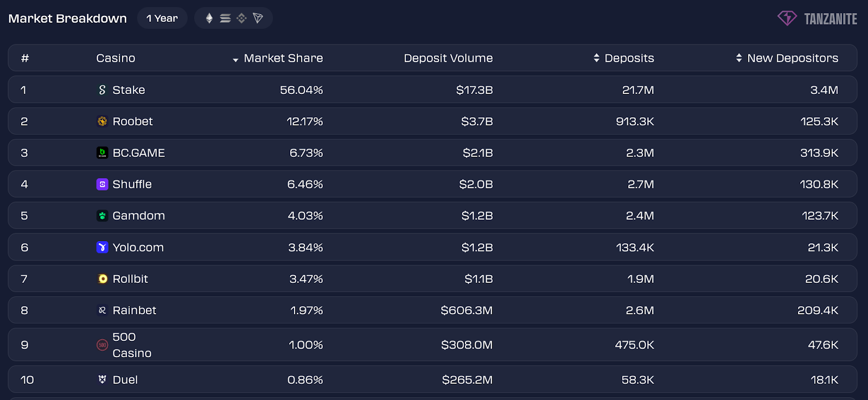Select the BNB Chain filter icon
Viewport: 868px width, 400px height.
click(x=241, y=18)
